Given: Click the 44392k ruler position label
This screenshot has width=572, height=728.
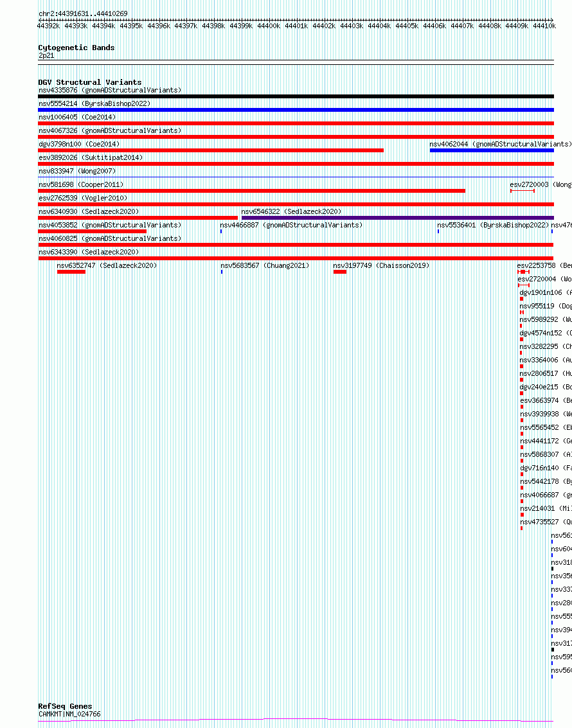Looking at the screenshot, I should [x=48, y=26].
